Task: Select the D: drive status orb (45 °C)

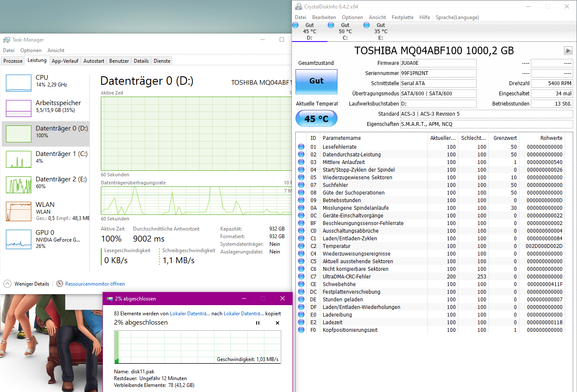Action: coord(296,25)
